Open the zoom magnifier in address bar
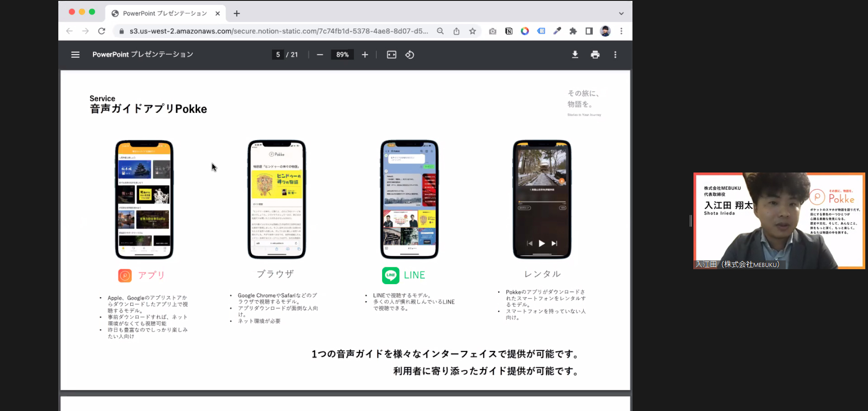This screenshot has height=411, width=868. (x=440, y=31)
